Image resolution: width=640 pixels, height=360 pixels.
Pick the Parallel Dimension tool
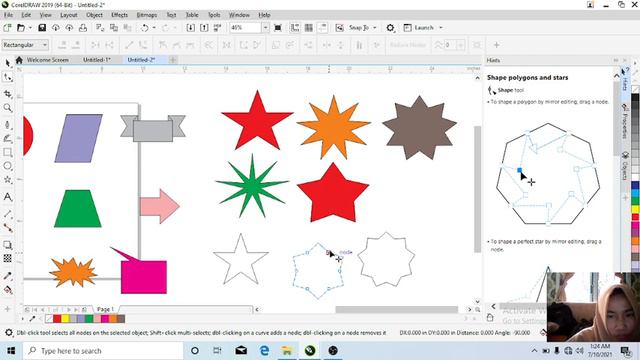[x=8, y=214]
